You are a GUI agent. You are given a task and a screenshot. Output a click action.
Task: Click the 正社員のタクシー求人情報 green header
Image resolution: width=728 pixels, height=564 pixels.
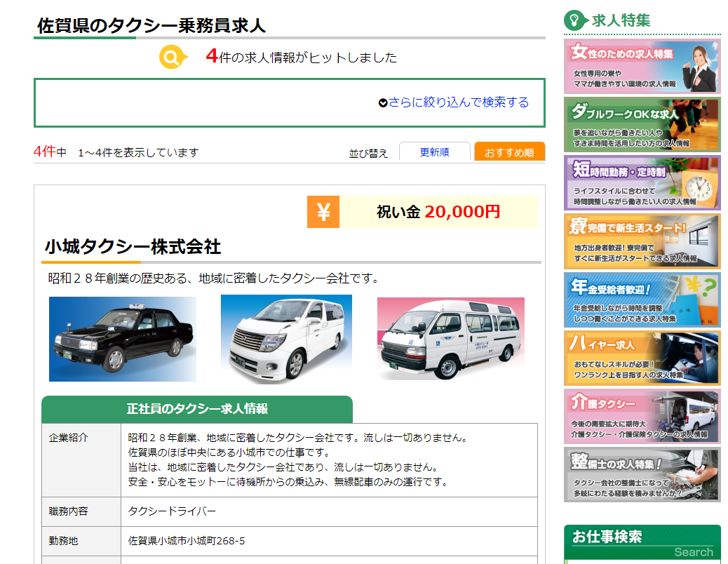[x=197, y=409]
